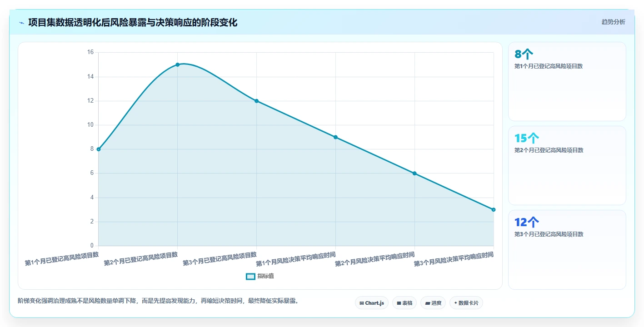Click the card label 第1个月已登记高风险项目数
The width and height of the screenshot is (644, 327).
549,66
